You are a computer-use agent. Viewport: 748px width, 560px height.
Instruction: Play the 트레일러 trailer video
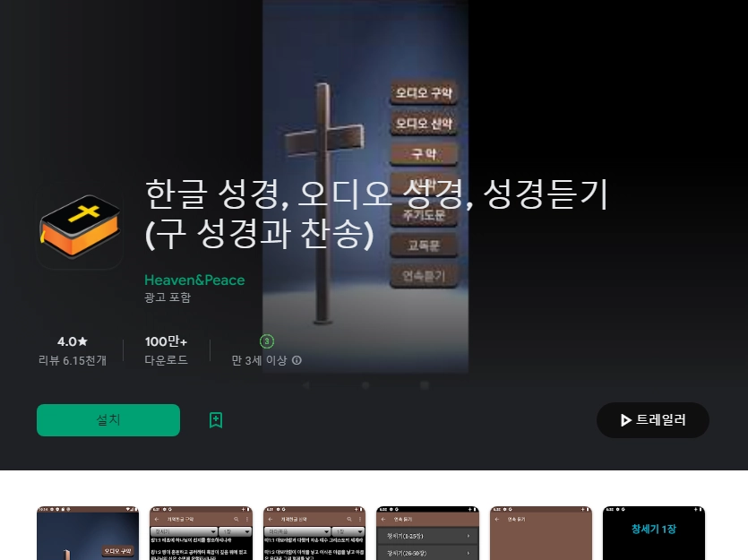(x=652, y=419)
